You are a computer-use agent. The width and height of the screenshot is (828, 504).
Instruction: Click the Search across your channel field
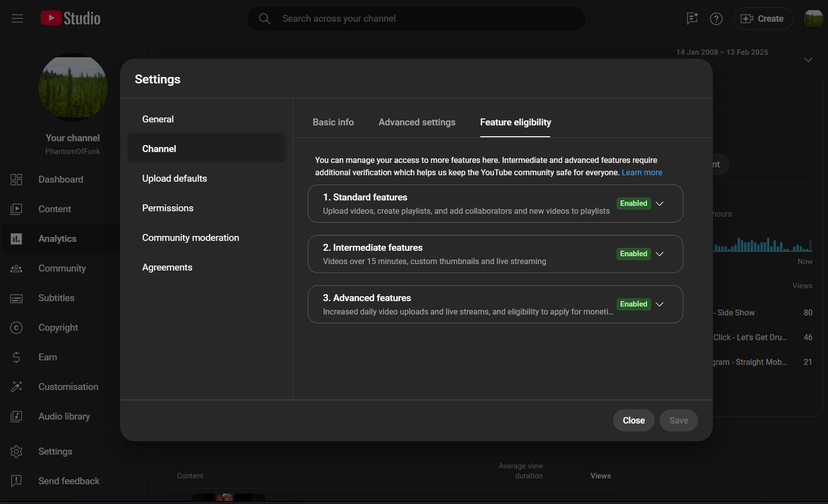416,19
